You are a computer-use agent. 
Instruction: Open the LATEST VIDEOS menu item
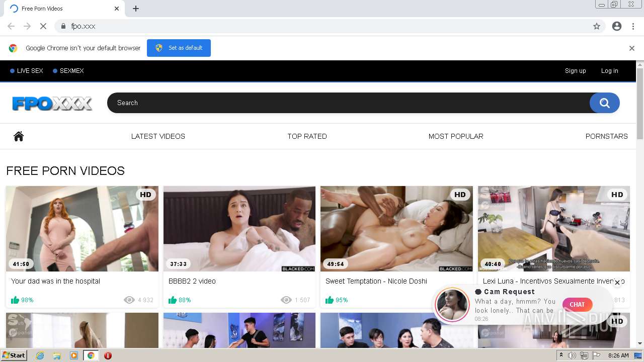click(x=158, y=136)
